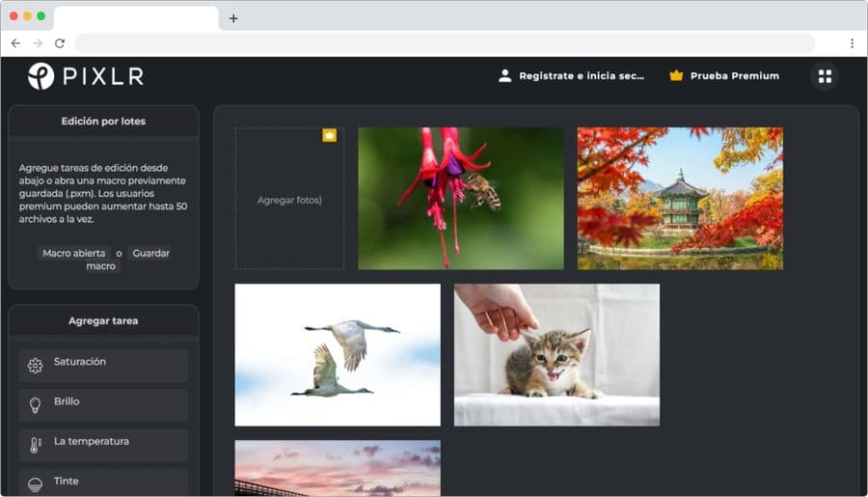868x497 pixels.
Task: Go forward in browser
Action: click(x=38, y=43)
